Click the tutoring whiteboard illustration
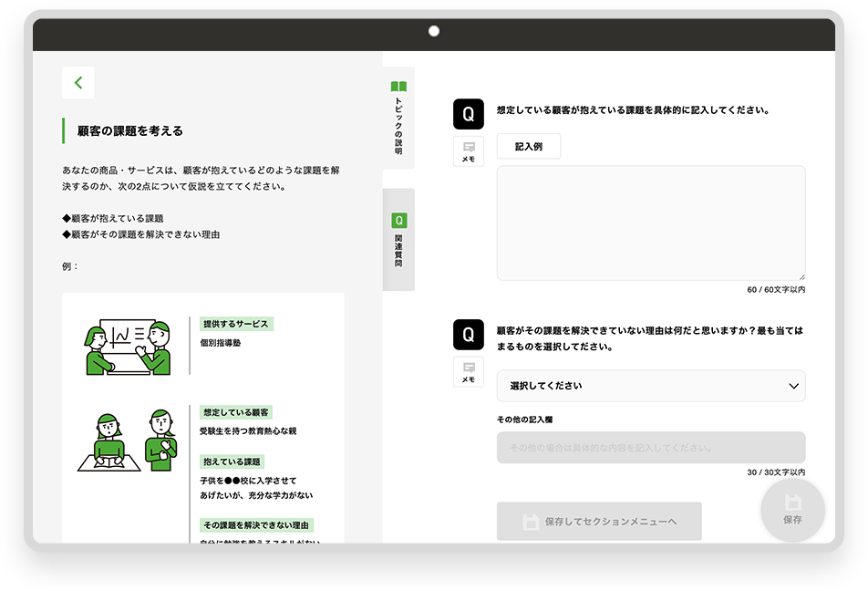This screenshot has width=868, height=591. [128, 347]
